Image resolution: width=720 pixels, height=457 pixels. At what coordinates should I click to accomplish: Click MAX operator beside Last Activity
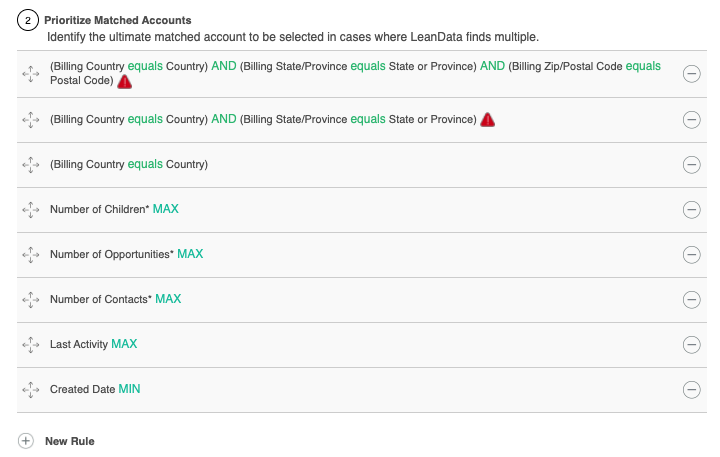(124, 344)
